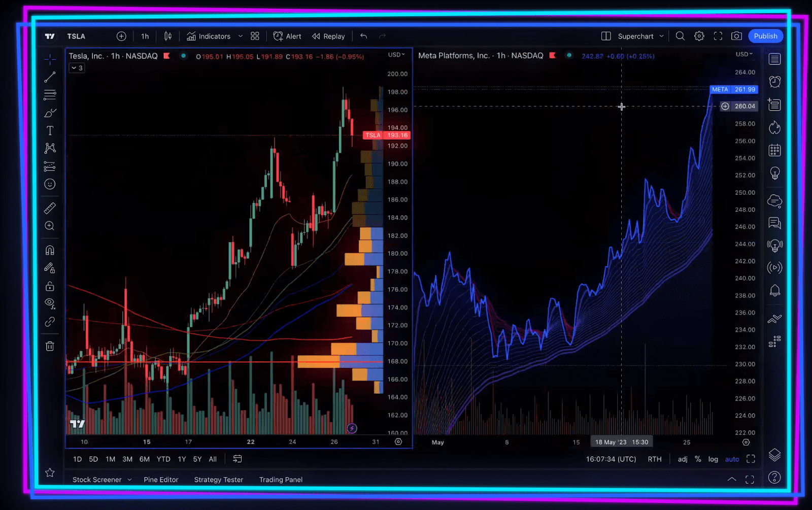Select the Text annotation tool

click(50, 130)
